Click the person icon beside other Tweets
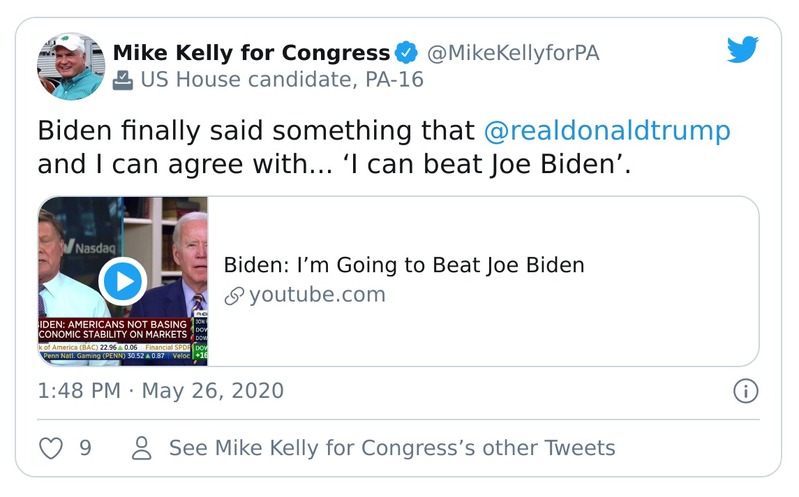Image resolution: width=799 pixels, height=497 pixels. click(x=142, y=448)
